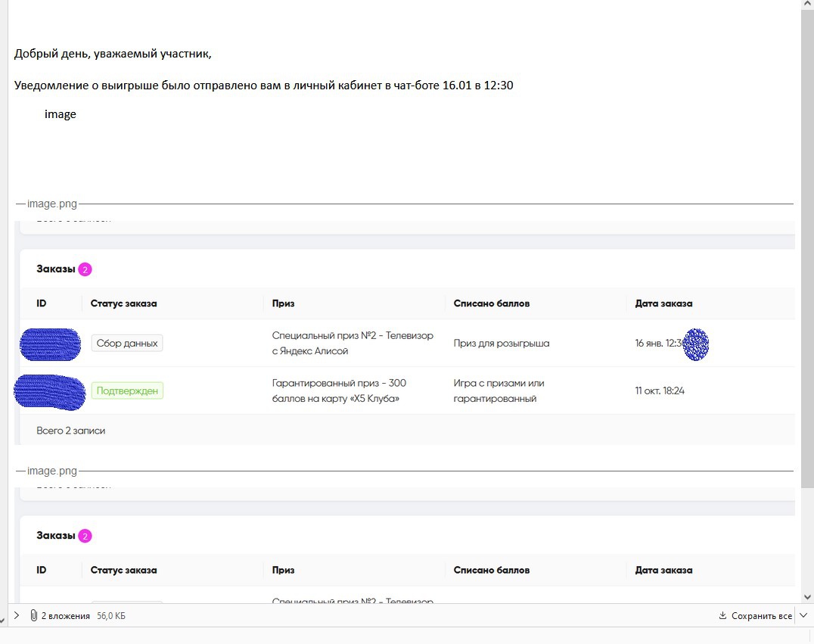814x644 pixels.
Task: Click Телевизор с Яндекс Алисой prize row
Action: click(353, 343)
